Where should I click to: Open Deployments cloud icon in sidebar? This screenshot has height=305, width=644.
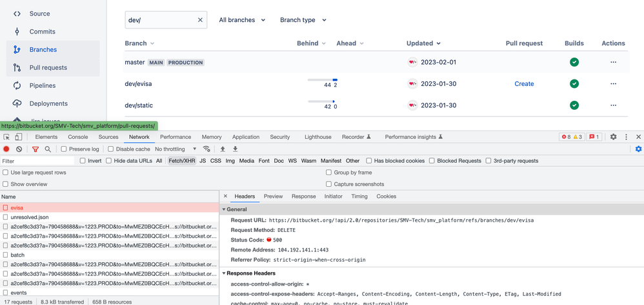coord(17,103)
